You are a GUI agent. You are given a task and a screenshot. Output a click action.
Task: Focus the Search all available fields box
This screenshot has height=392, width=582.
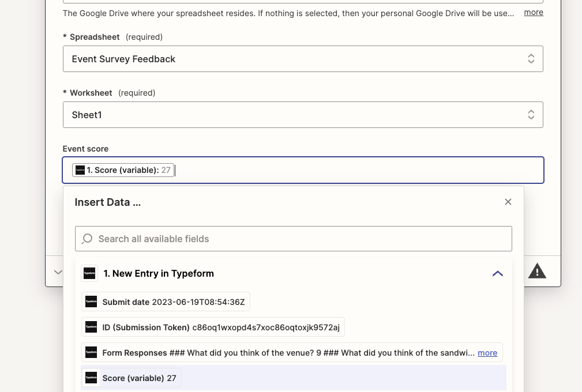pos(293,239)
